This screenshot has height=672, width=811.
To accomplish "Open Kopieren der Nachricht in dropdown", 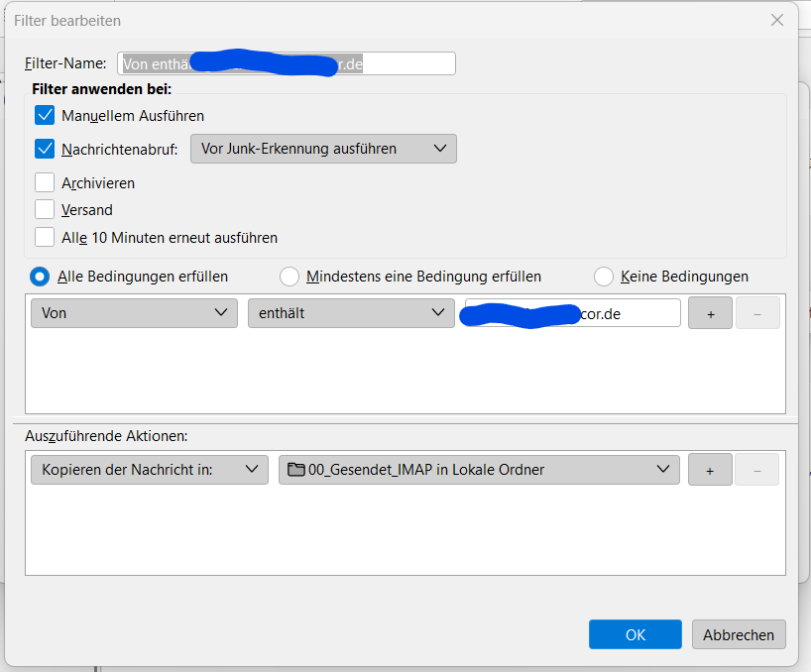I will [150, 470].
